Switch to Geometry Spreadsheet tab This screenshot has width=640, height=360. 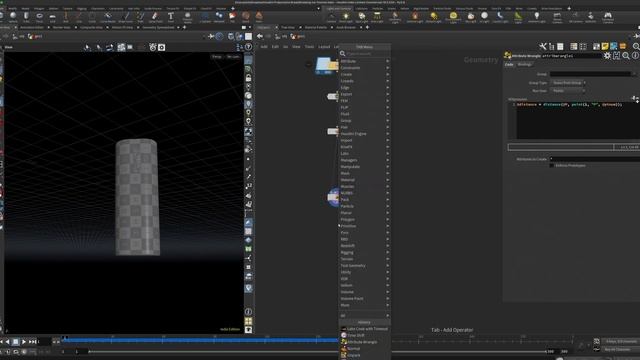pyautogui.click(x=158, y=27)
